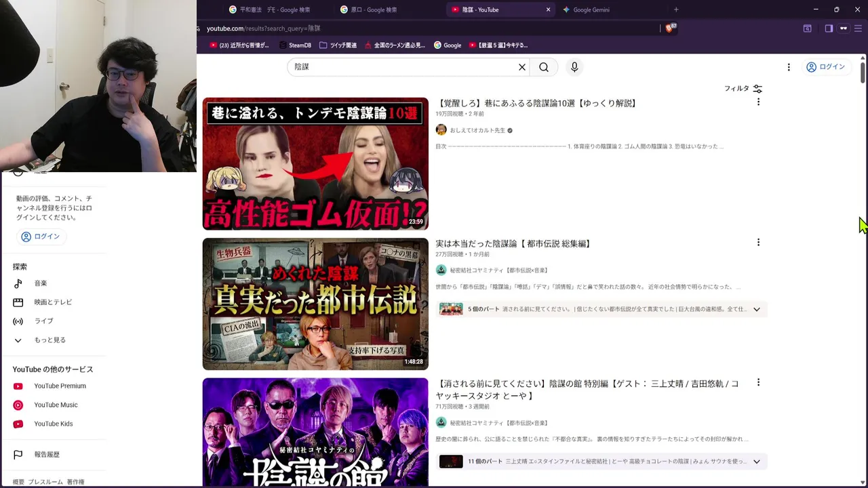This screenshot has width=868, height=488.
Task: Click the private-window glasses icon in toolbar
Action: pyautogui.click(x=844, y=28)
